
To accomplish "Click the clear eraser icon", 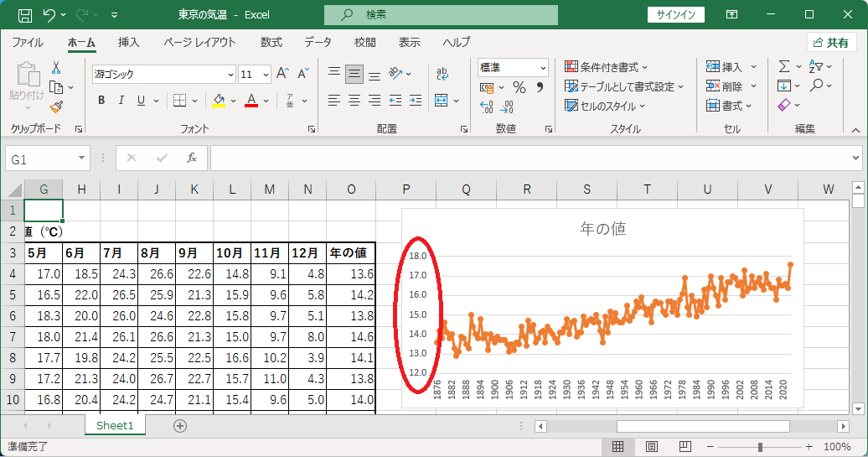I will tap(784, 106).
